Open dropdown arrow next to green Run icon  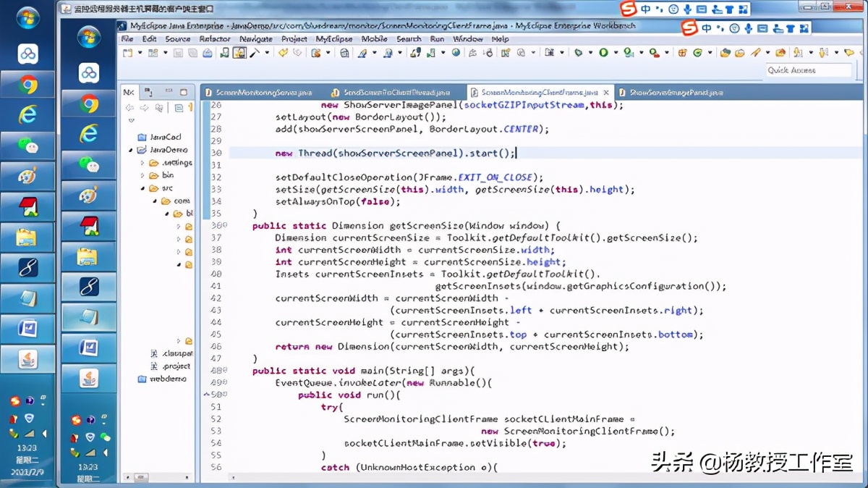pyautogui.click(x=616, y=52)
